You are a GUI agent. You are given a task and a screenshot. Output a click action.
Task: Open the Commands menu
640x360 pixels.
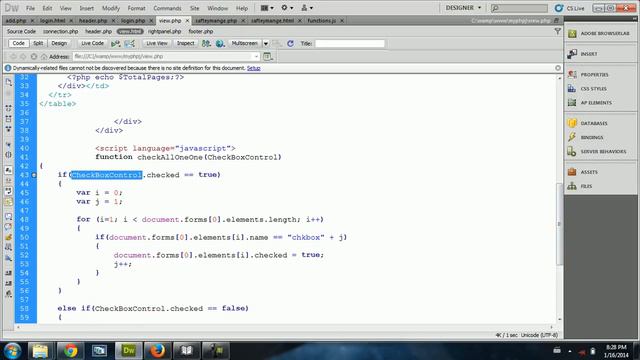[x=167, y=8]
